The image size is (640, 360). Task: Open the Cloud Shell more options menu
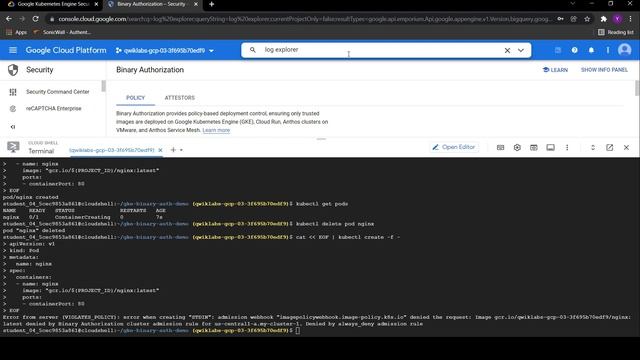[x=567, y=147]
